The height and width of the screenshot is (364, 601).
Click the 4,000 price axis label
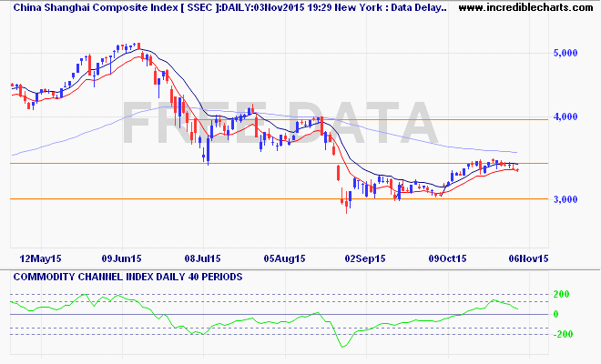point(565,116)
